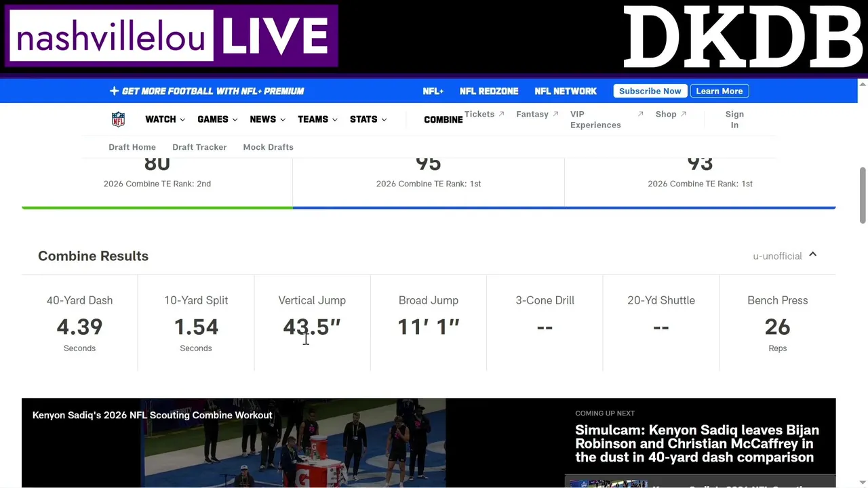Select the middle score 95 card
This screenshot has width=868, height=488.
[429, 182]
